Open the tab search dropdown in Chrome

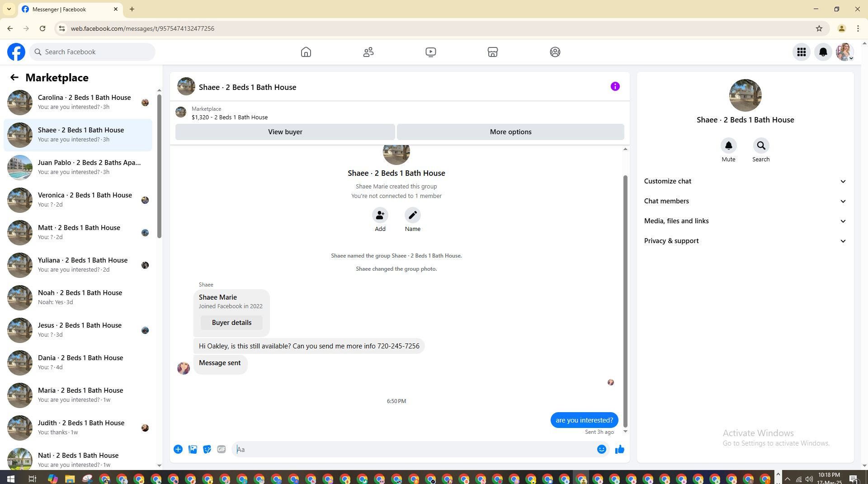tap(9, 9)
